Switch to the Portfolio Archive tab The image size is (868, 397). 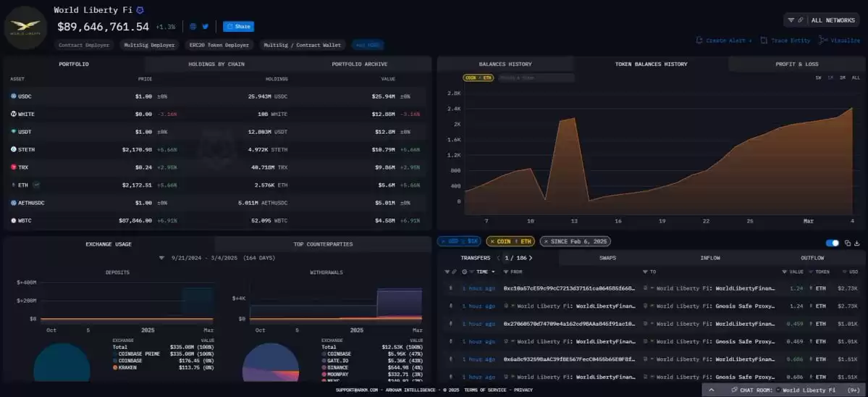click(359, 64)
